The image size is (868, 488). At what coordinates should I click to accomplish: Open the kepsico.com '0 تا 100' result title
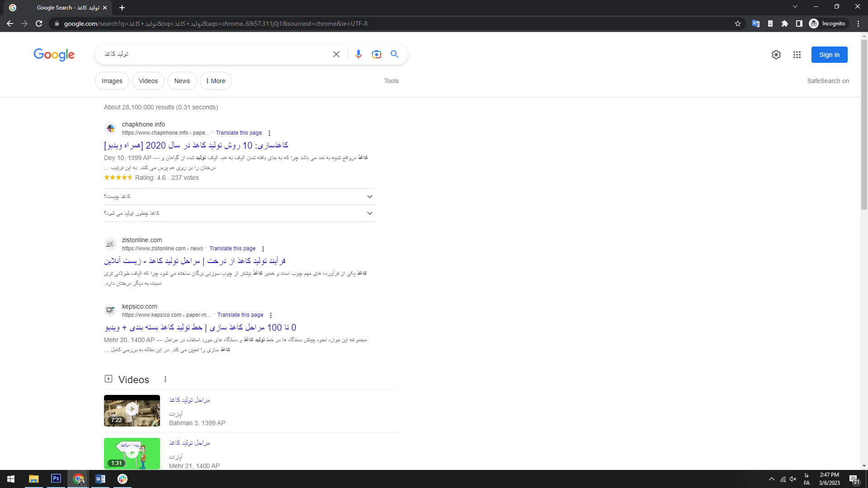tap(201, 328)
